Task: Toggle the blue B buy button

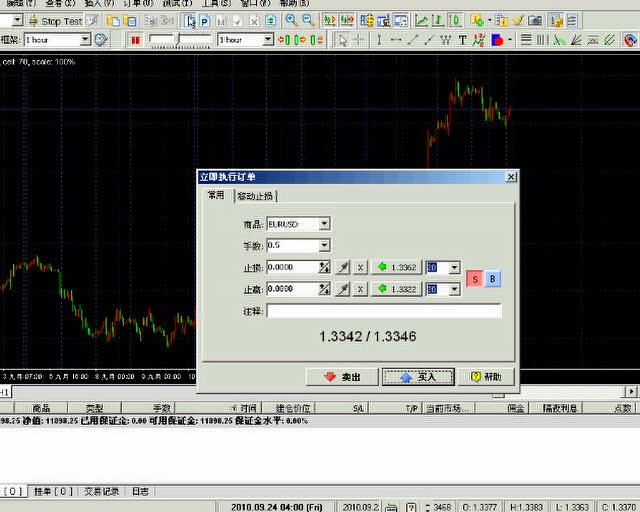Action: coord(493,278)
